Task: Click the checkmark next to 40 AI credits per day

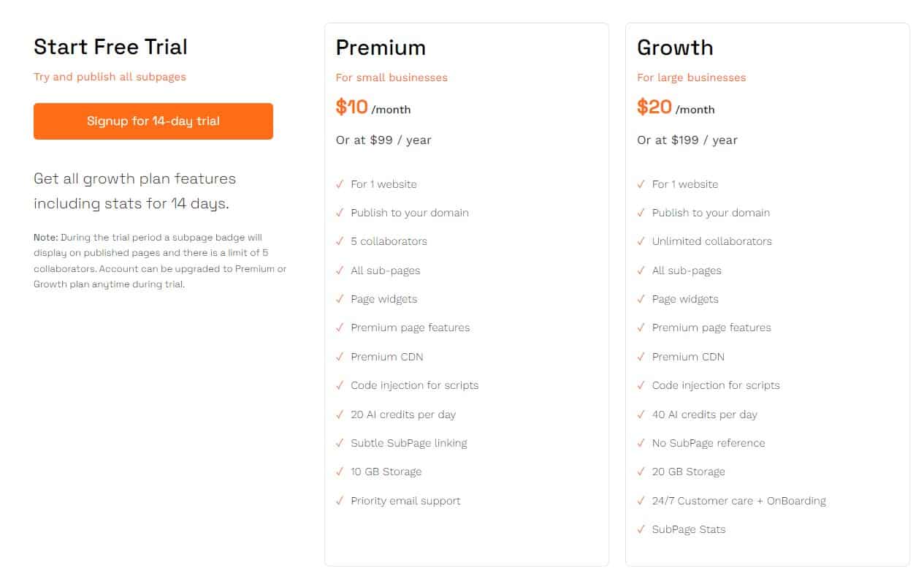Action: [642, 415]
